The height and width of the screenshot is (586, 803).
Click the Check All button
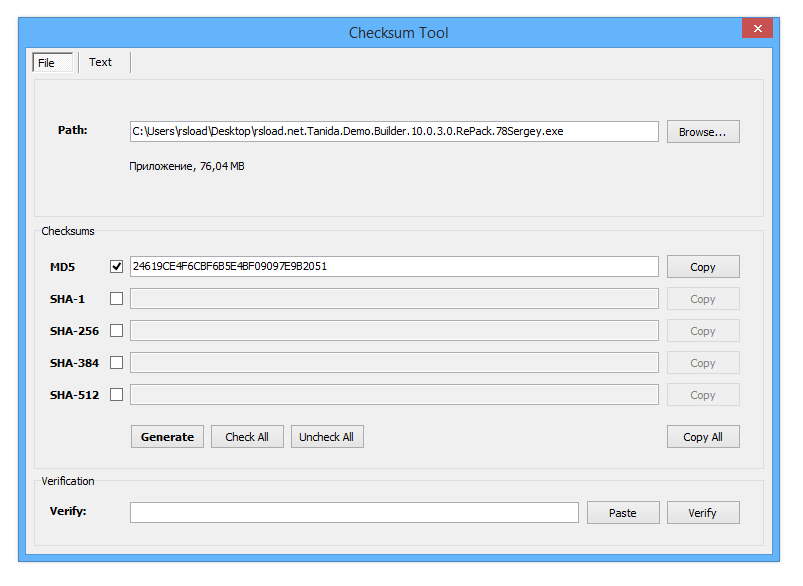[x=247, y=436]
